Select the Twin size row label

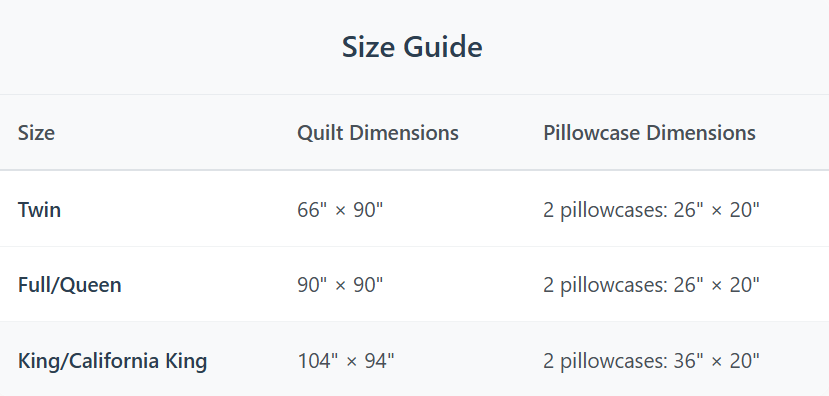[39, 210]
